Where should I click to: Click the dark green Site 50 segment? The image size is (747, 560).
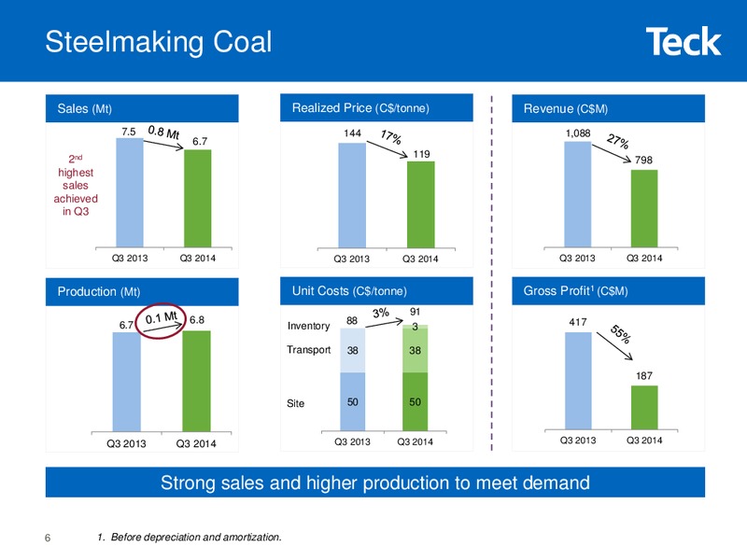415,402
